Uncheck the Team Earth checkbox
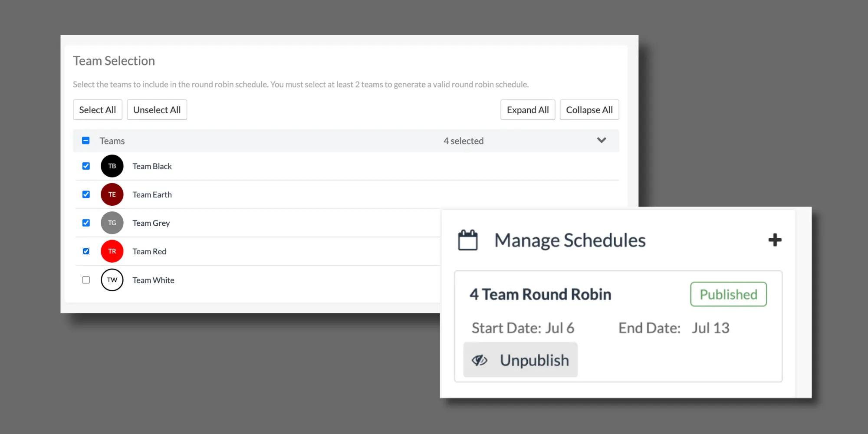Viewport: 868px width, 434px height. pyautogui.click(x=86, y=194)
